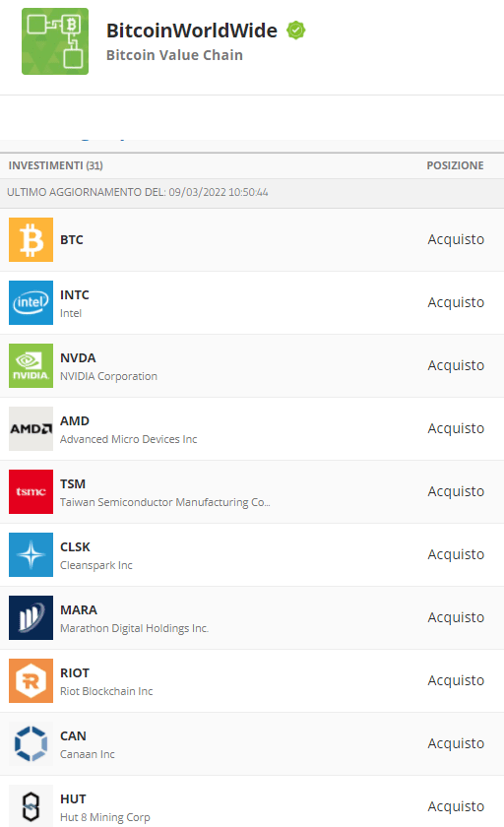Select the Hut 8 Mining logo

(31, 806)
